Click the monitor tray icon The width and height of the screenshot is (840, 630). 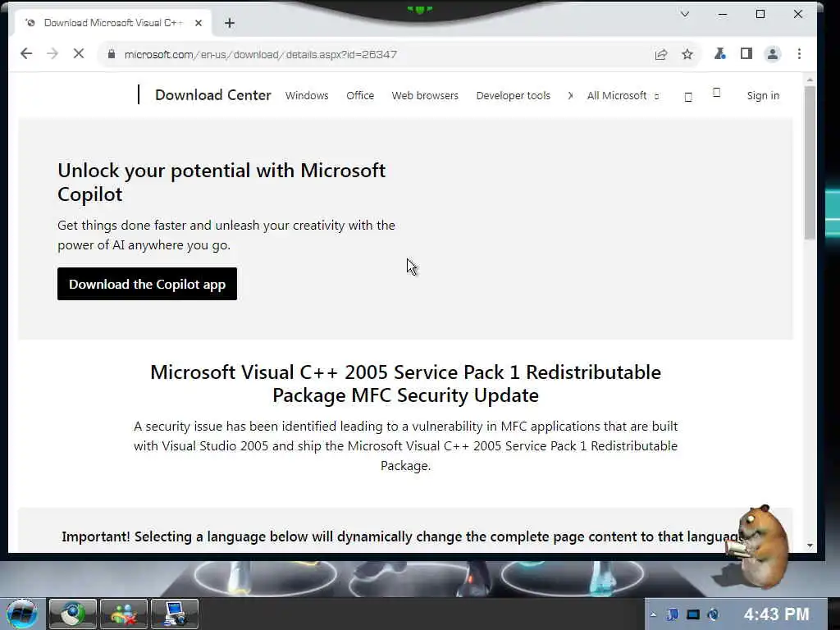[693, 614]
